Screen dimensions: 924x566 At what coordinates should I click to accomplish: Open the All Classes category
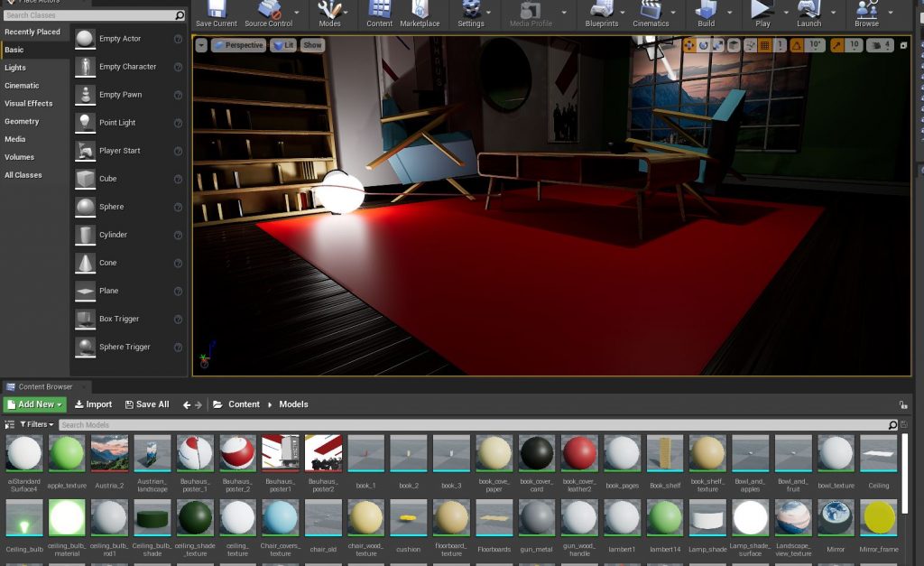[x=23, y=175]
